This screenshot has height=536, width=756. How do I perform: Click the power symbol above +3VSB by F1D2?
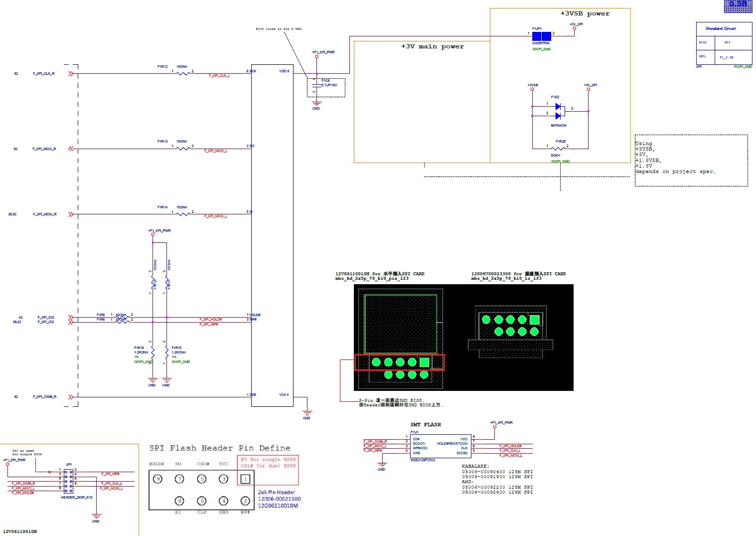pos(532,90)
